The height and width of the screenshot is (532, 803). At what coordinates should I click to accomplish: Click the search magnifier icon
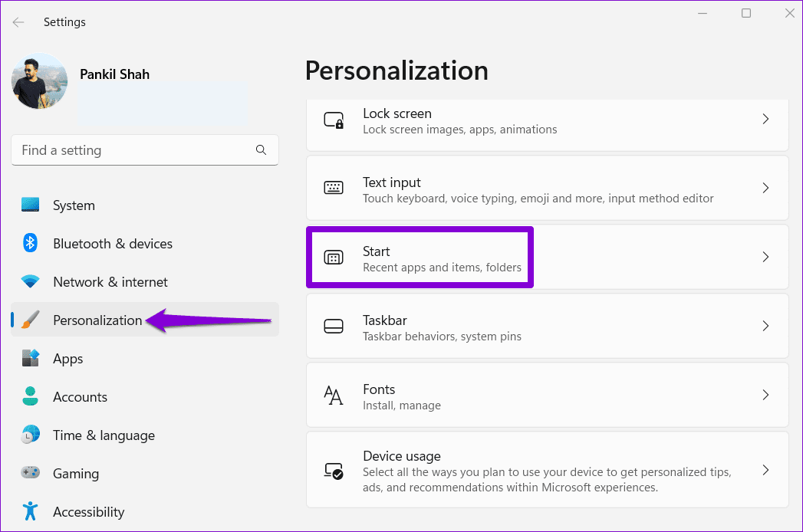(x=262, y=150)
